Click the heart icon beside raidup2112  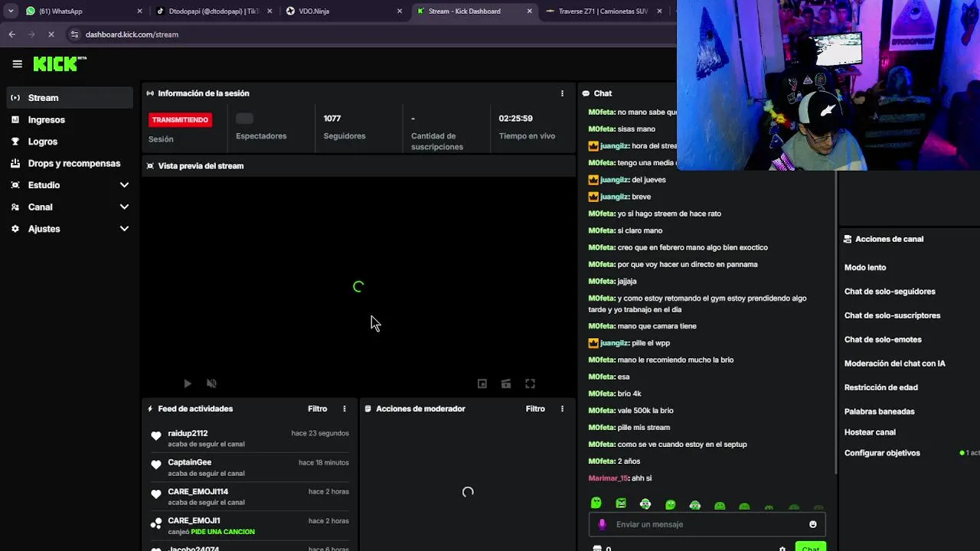click(156, 436)
